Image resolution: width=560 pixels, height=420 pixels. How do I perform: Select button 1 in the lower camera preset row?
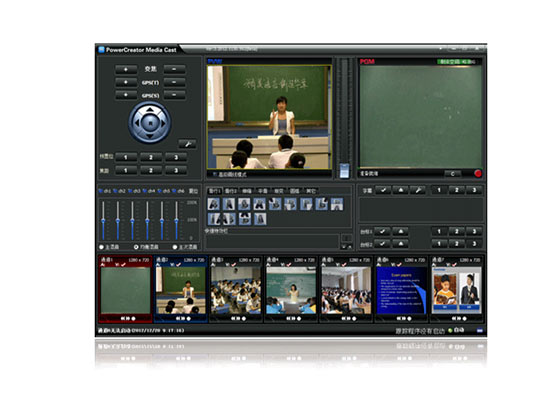tap(126, 170)
